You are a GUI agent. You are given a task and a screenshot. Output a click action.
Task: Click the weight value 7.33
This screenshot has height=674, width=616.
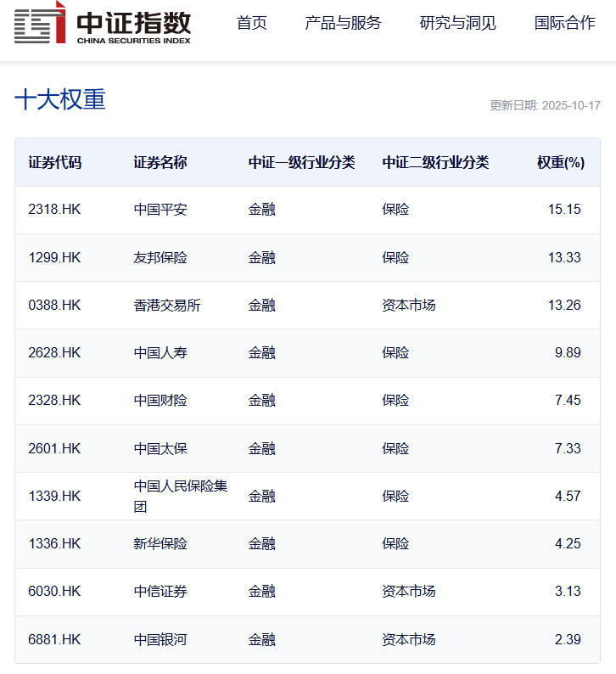(568, 449)
